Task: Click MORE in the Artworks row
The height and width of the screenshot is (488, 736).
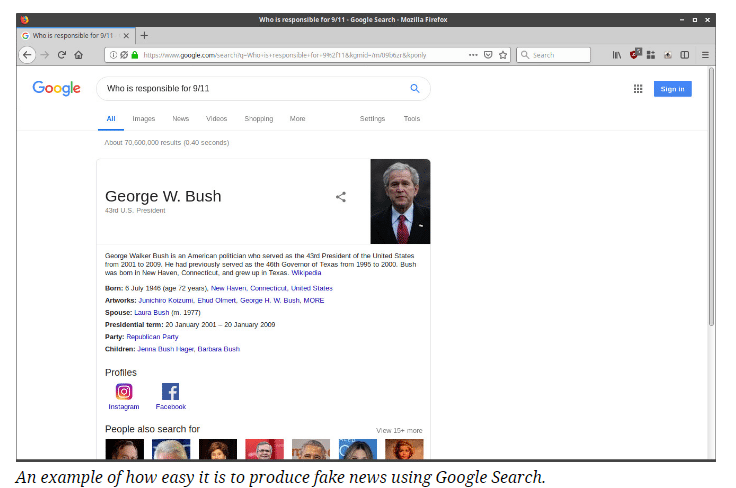Action: tap(314, 300)
